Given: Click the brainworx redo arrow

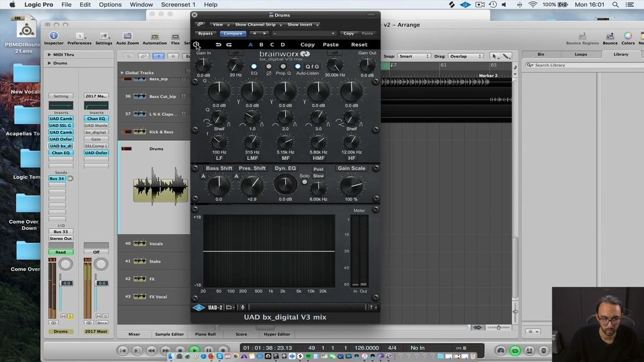Looking at the screenshot, I should (229, 44).
